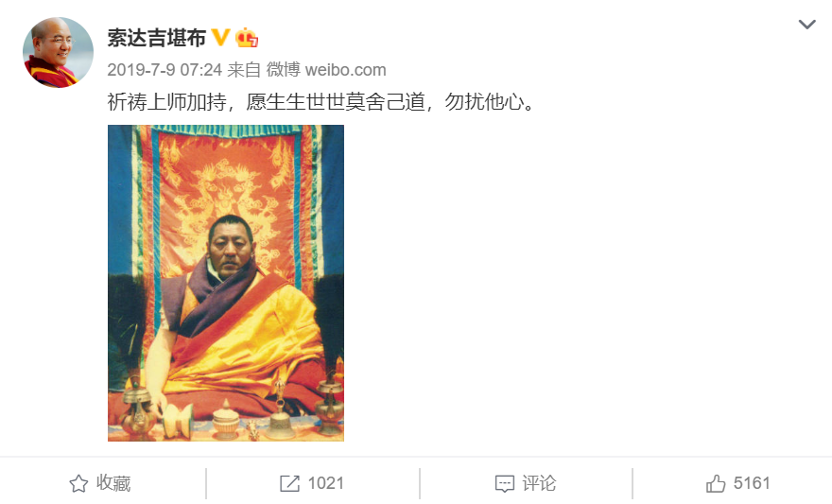The image size is (832, 504).
Task: Open the 评论 comments section
Action: pyautogui.click(x=539, y=483)
